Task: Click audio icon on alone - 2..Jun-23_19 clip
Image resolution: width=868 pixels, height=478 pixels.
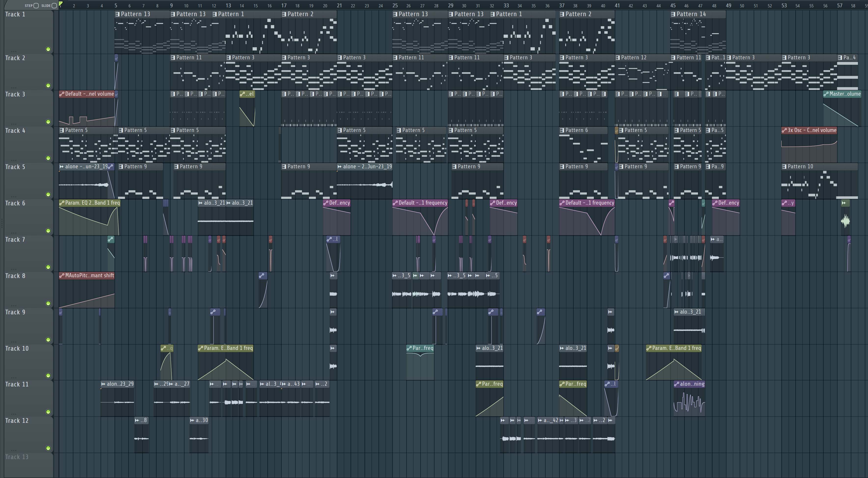Action: [340, 167]
